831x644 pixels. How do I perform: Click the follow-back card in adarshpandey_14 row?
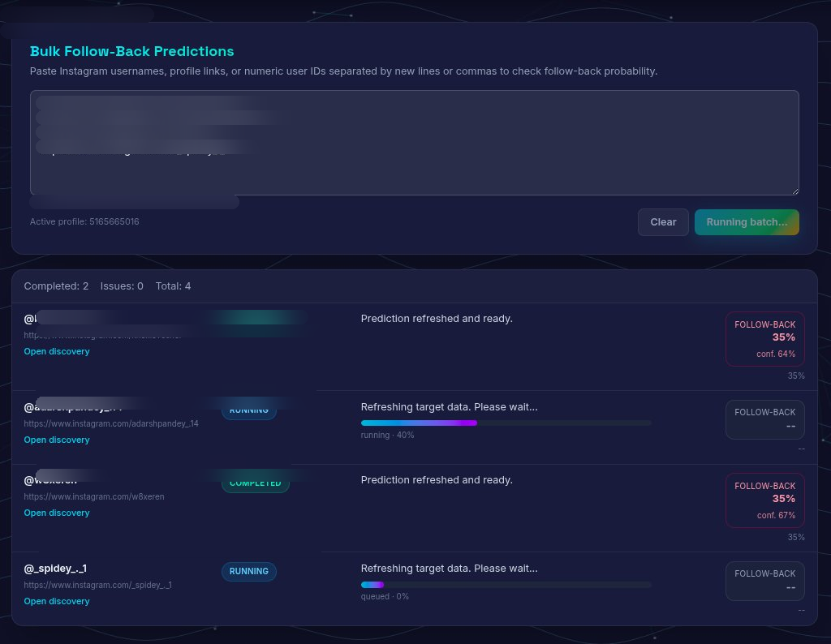coord(764,419)
